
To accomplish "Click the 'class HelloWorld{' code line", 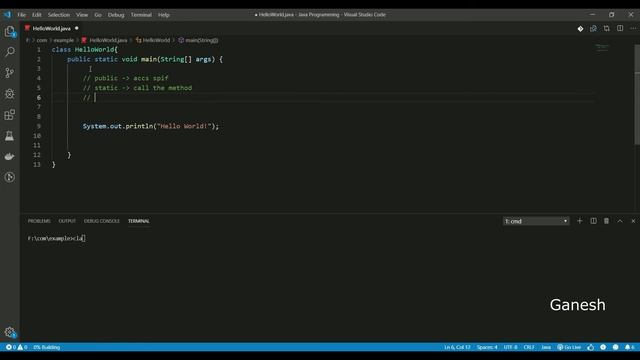I will [x=84, y=49].
